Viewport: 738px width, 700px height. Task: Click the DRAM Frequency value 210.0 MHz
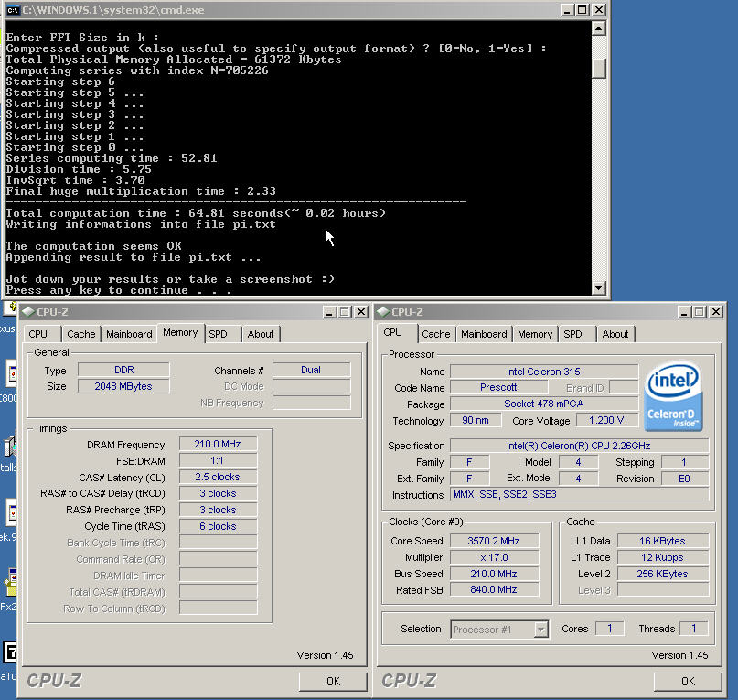pos(218,444)
